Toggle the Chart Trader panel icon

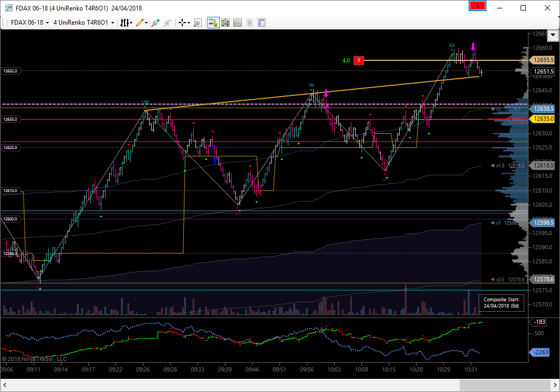pos(213,23)
